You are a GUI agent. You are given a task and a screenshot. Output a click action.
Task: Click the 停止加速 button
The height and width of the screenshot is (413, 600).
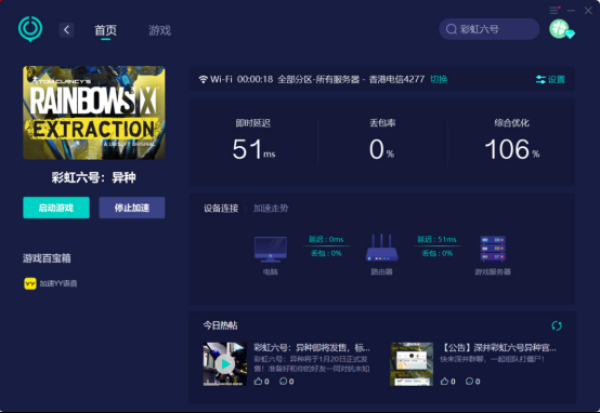132,208
